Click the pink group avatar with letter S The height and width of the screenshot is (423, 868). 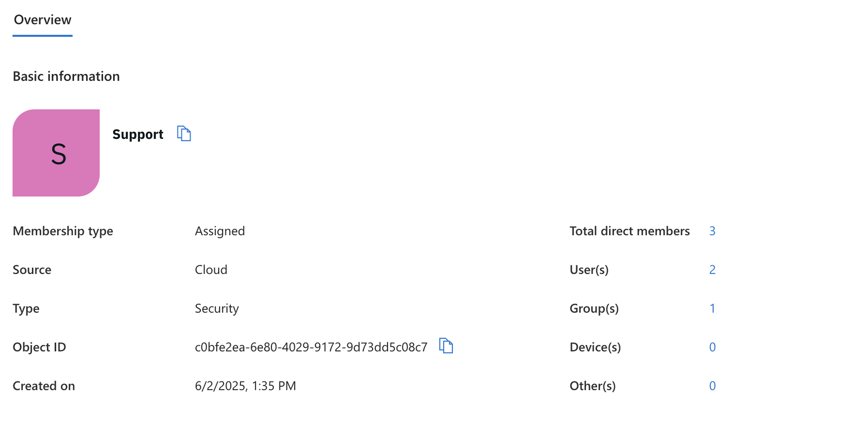tap(56, 152)
